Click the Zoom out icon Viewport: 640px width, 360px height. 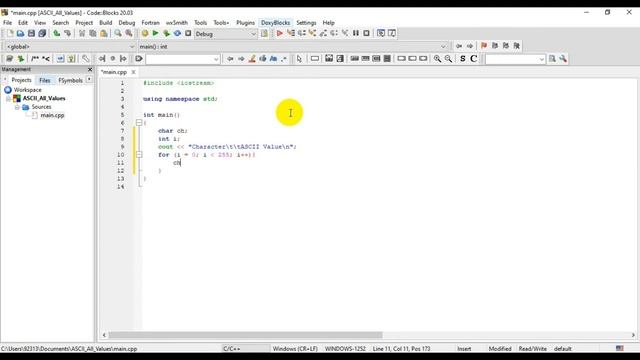448,59
